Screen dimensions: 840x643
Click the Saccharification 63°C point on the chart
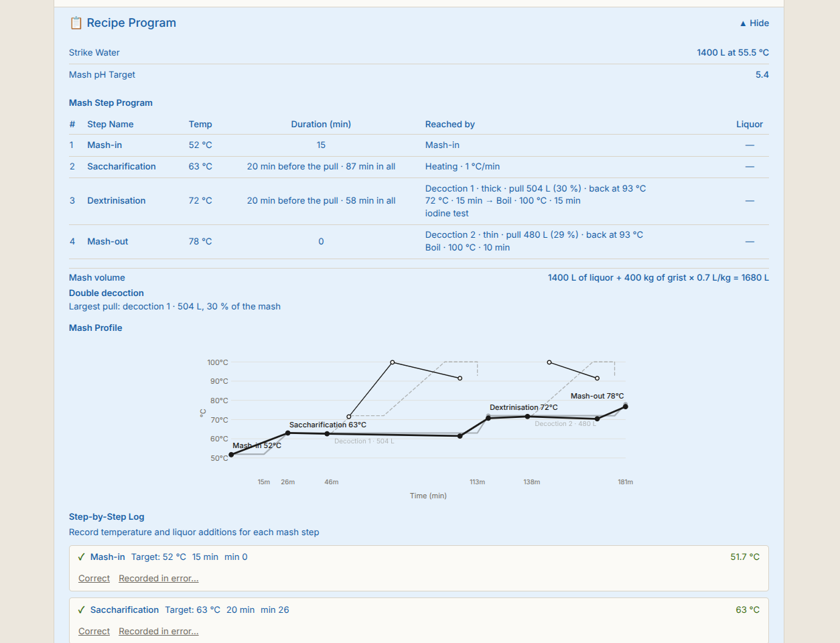coord(288,433)
